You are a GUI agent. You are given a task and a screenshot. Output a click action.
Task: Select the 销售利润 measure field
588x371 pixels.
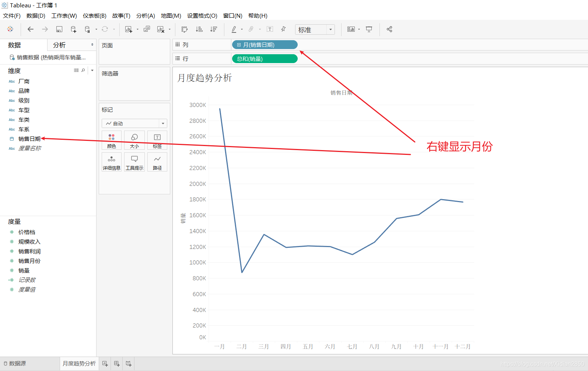tap(29, 251)
